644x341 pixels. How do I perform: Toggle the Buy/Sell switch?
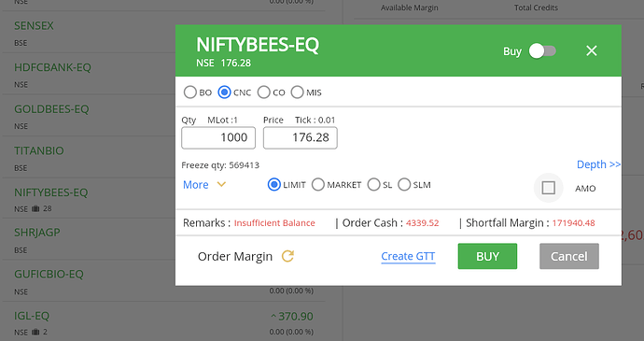(x=542, y=51)
